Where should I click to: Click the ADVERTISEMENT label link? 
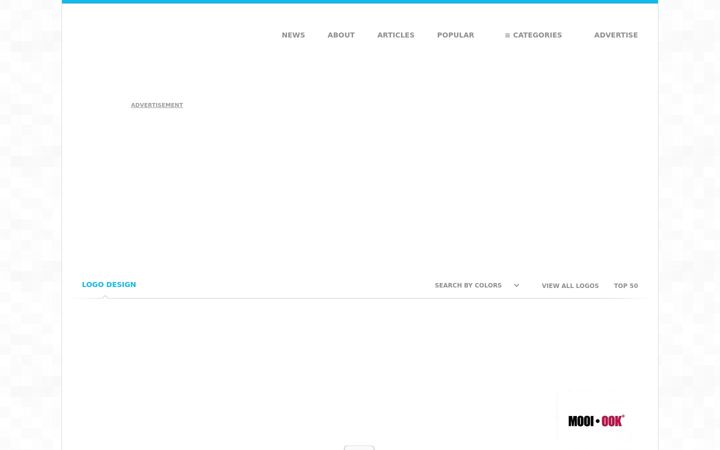tap(157, 105)
